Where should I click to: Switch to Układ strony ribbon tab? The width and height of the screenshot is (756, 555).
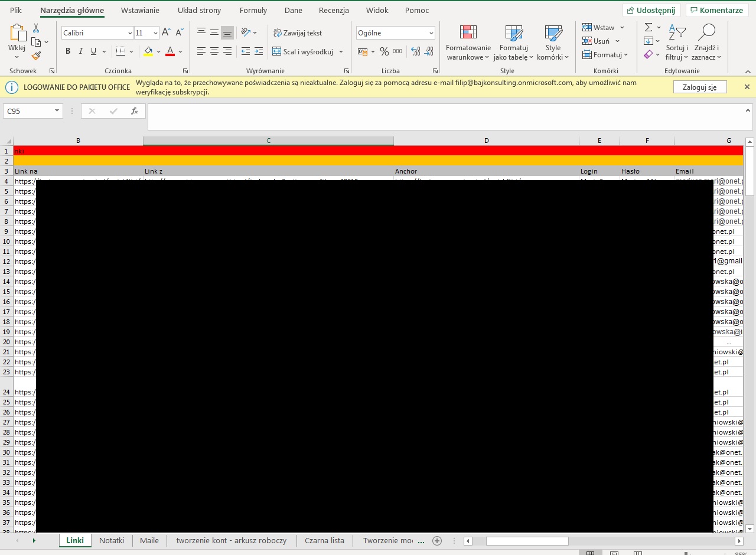coord(199,11)
